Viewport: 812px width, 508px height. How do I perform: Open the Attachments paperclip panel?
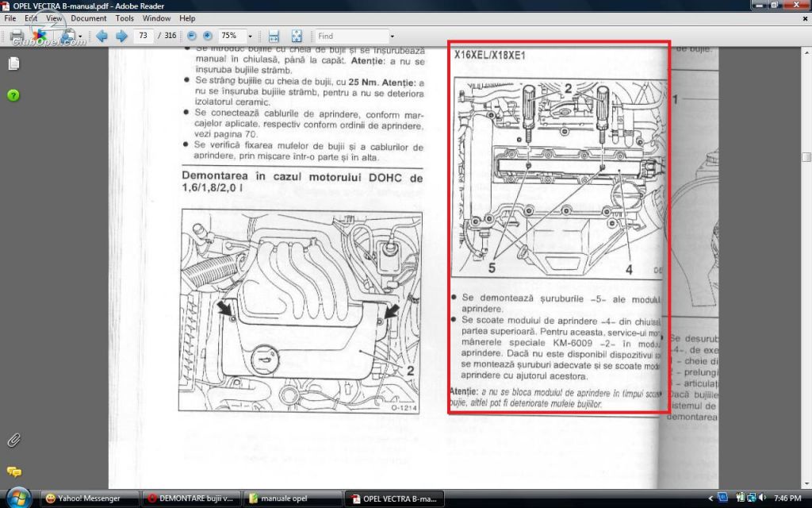click(14, 440)
